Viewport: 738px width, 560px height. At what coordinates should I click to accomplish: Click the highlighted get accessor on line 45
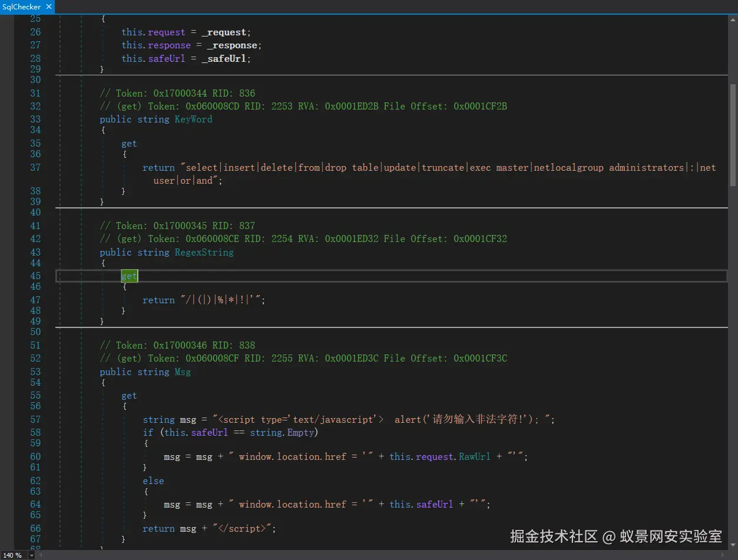pyautogui.click(x=129, y=276)
